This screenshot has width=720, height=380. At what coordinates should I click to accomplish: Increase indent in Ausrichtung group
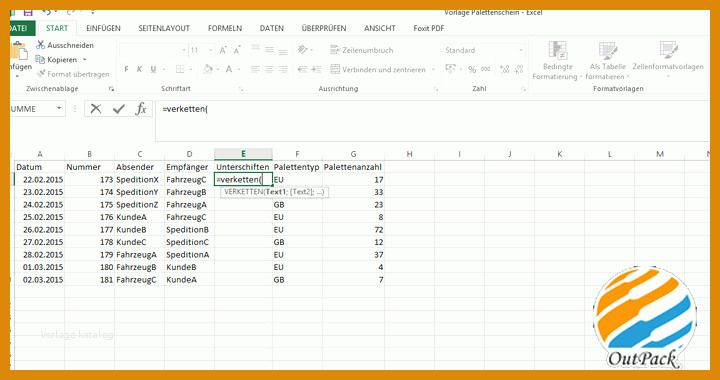point(316,69)
